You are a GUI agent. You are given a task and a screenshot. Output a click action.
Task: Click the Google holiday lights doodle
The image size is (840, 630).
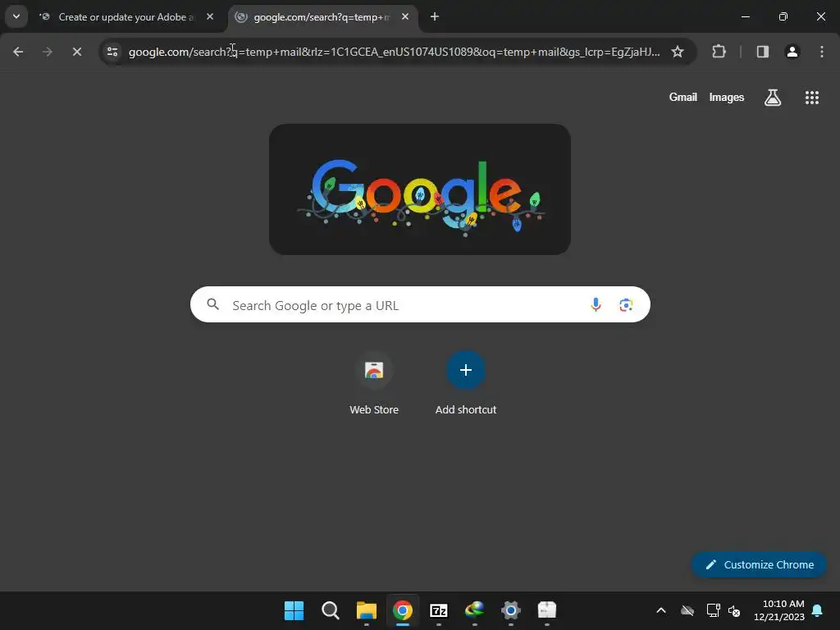(420, 189)
